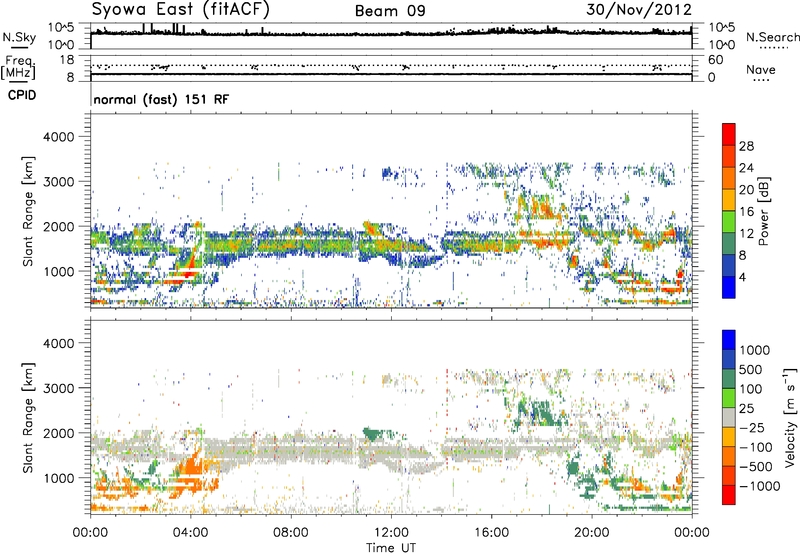Click the '16' value on power colorbar

(746, 212)
